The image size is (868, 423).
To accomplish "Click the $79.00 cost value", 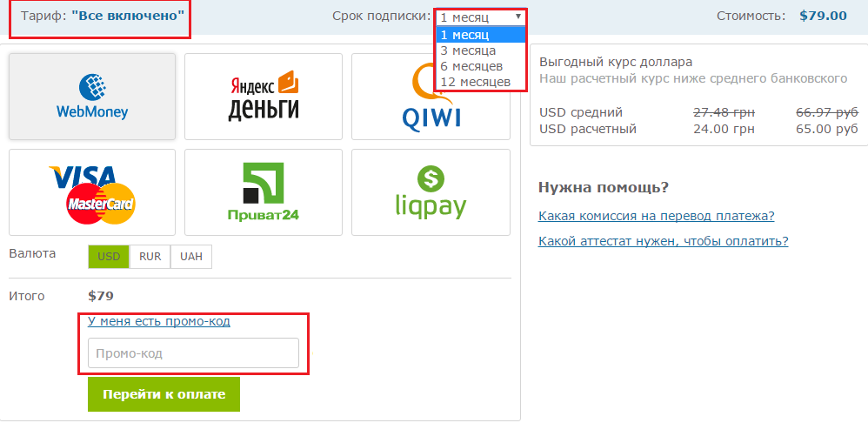I will (x=823, y=16).
